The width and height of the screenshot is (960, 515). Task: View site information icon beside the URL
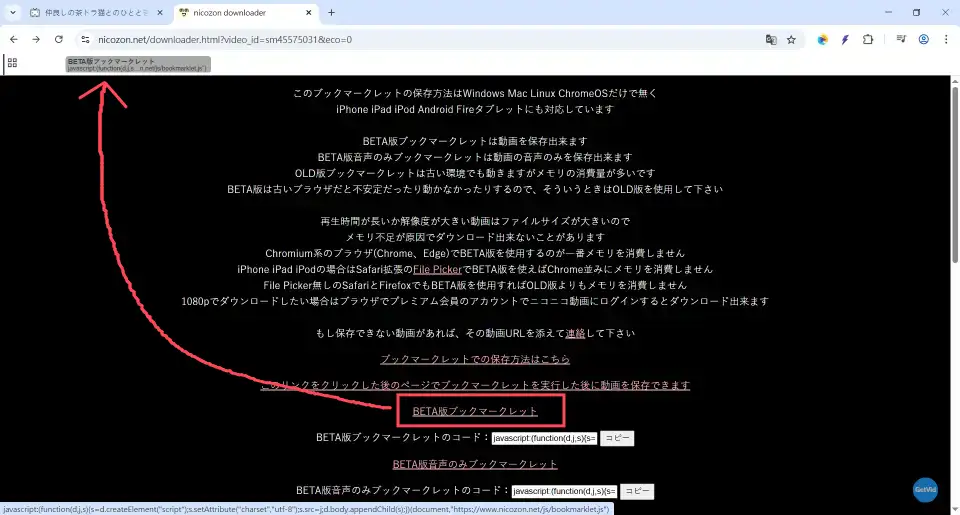coord(85,40)
